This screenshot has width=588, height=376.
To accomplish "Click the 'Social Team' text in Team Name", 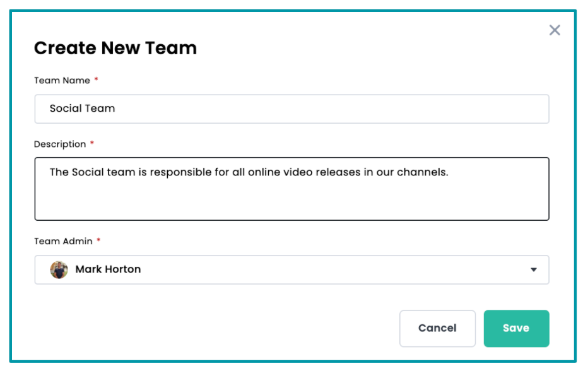I will 82,109.
